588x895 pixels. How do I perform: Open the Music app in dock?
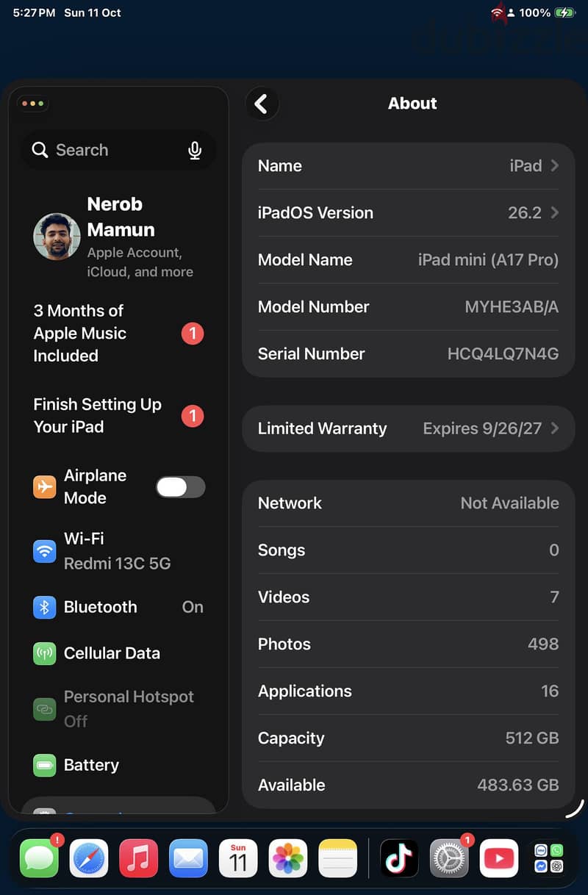[x=138, y=858]
